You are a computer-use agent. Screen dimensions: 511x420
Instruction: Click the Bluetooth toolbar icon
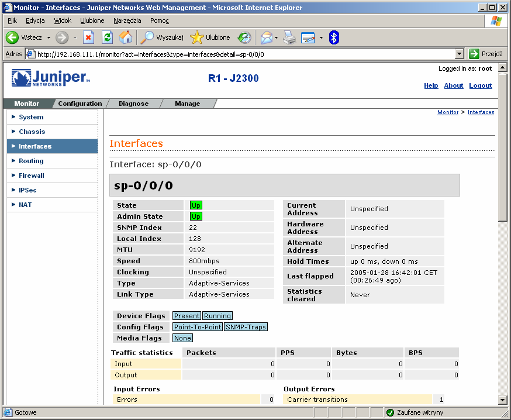point(334,37)
